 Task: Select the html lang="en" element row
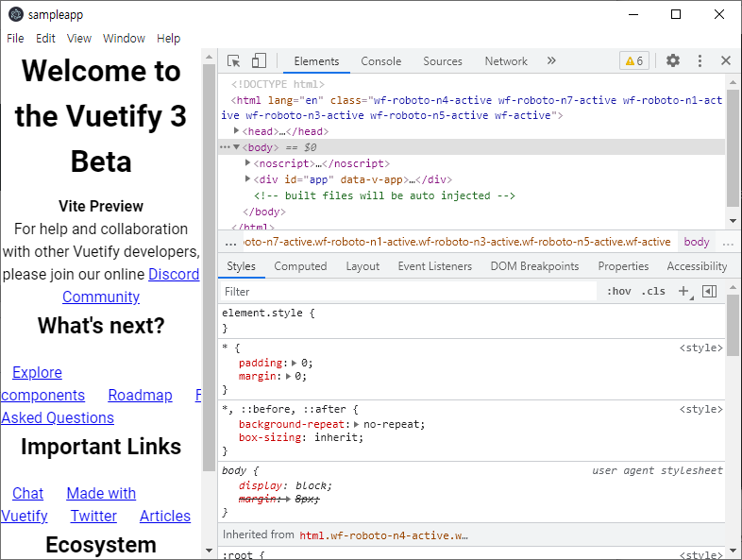[x=471, y=108]
